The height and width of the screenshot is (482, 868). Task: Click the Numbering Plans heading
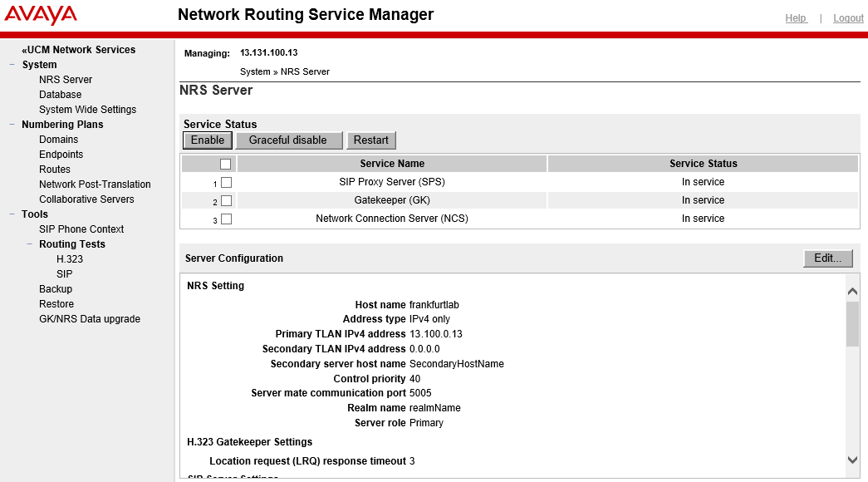point(62,124)
